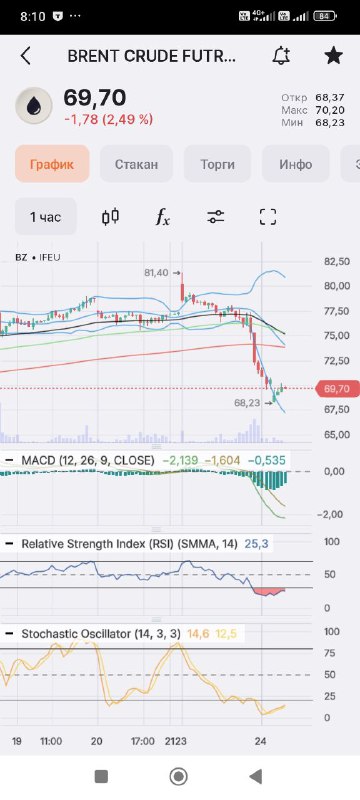Open chart settings sliders icon
Screen dimensions: 360x800
216,217
